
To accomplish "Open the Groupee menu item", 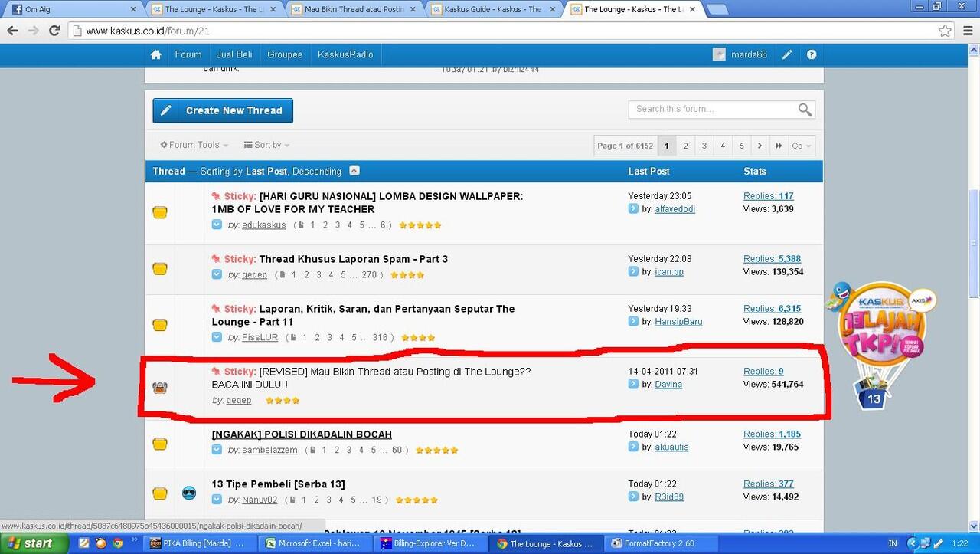I will pyautogui.click(x=285, y=54).
